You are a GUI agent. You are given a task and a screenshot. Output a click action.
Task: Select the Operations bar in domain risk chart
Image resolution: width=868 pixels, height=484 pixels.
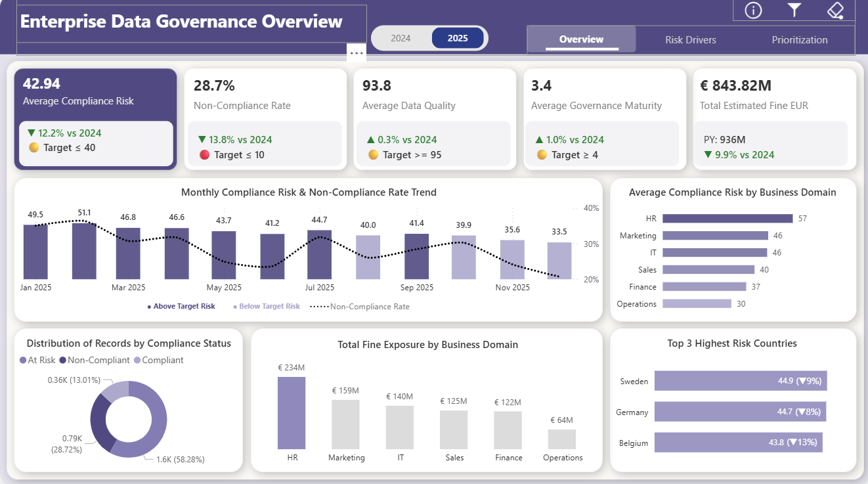[x=697, y=303]
